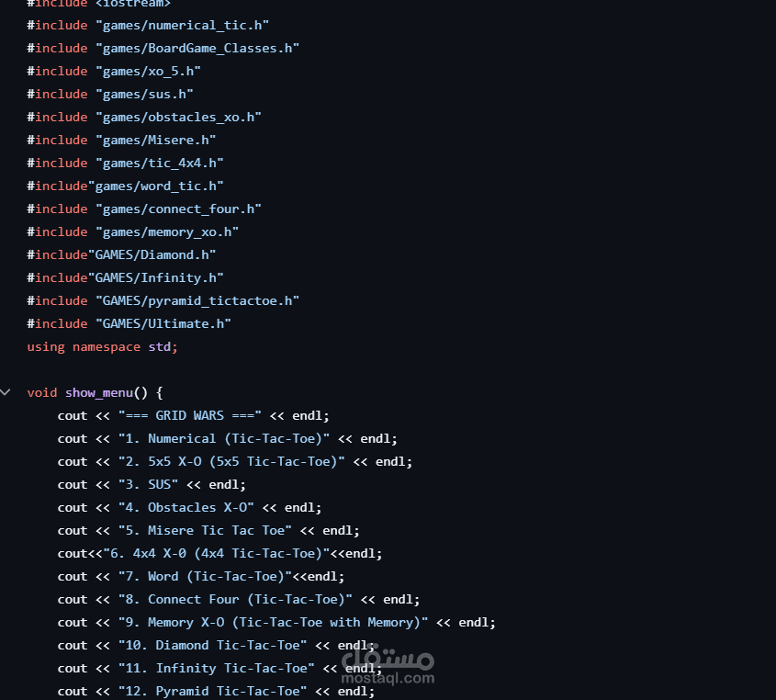Image resolution: width=776 pixels, height=700 pixels.
Task: Place cursor on "games/xo_5.h" include
Action: [147, 71]
